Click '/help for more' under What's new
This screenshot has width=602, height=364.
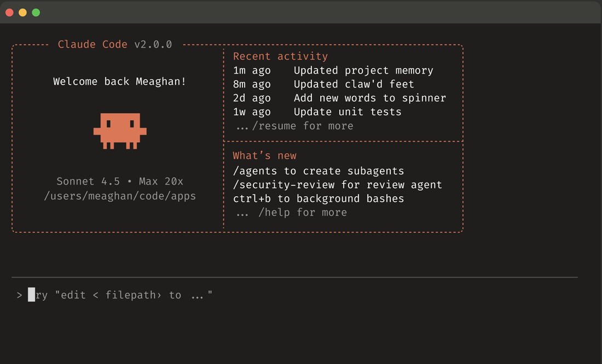pos(302,212)
